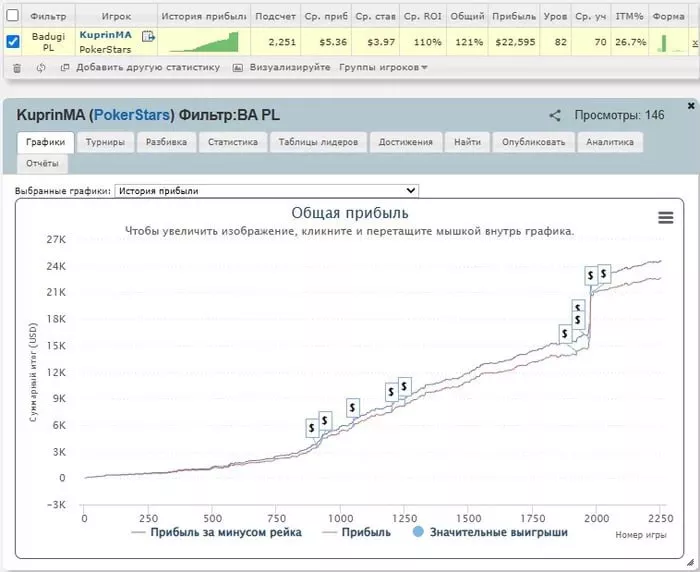This screenshot has width=700, height=572.
Task: Click the 26.7% ITM value
Action: [x=630, y=42]
